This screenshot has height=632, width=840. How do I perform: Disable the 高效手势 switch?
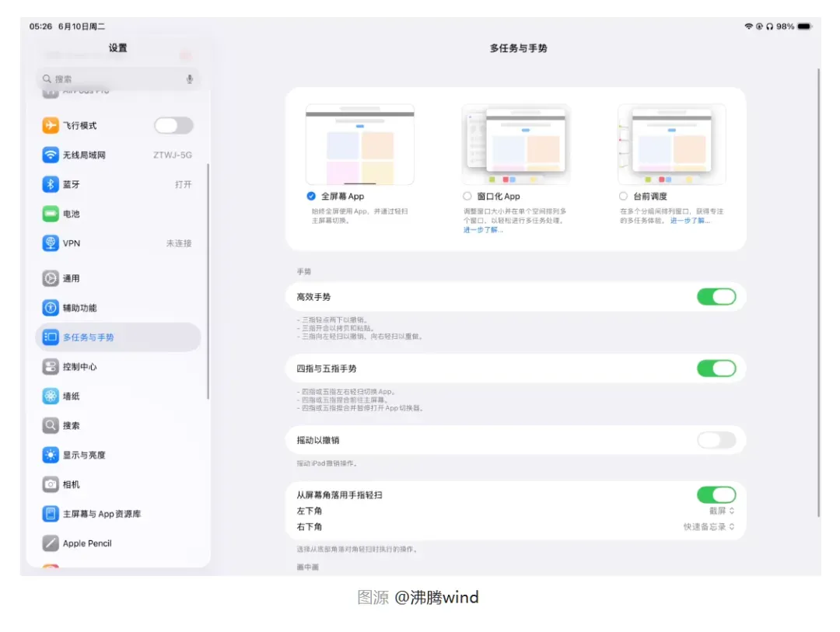pos(716,297)
